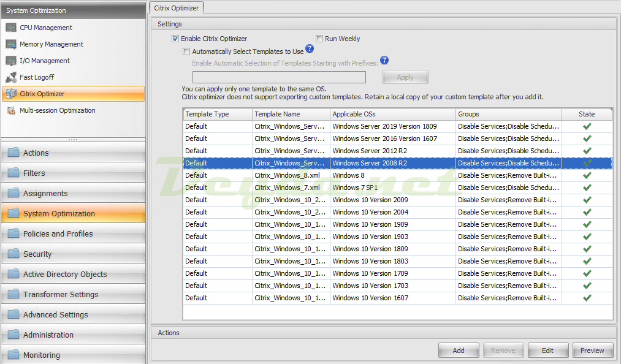The height and width of the screenshot is (364, 621).
Task: Expand the Active Directory Objects section
Action: [65, 275]
